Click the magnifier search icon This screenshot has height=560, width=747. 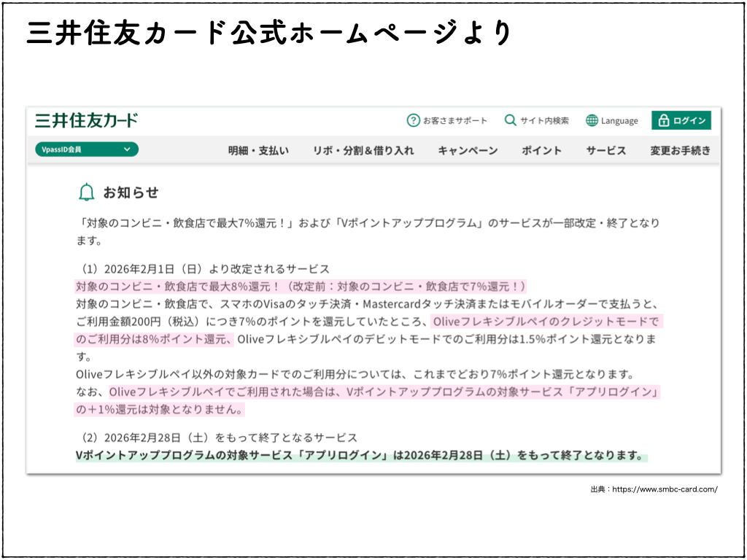[510, 120]
